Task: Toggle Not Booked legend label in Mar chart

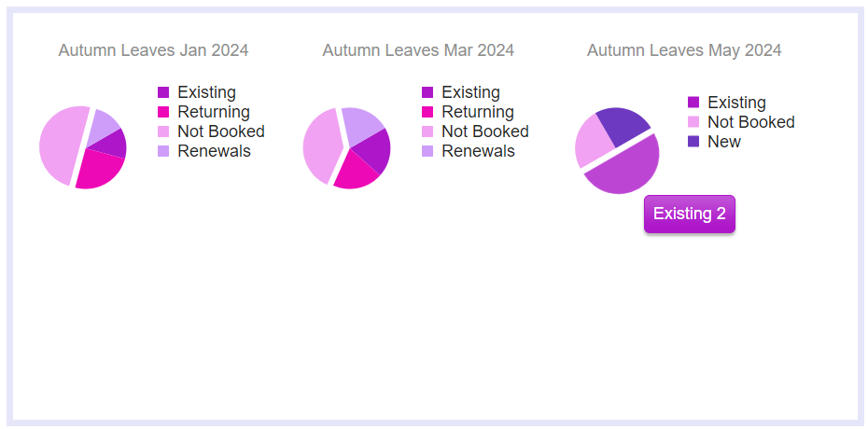Action: 485,131
